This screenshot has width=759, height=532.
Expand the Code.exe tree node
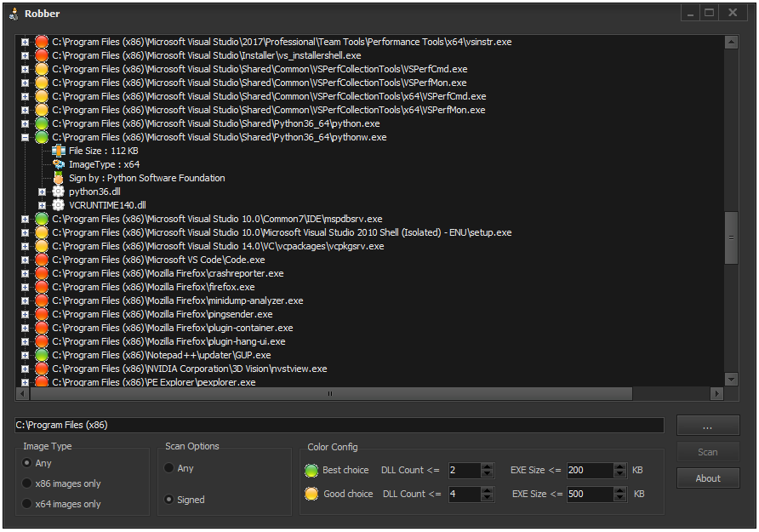(25, 260)
